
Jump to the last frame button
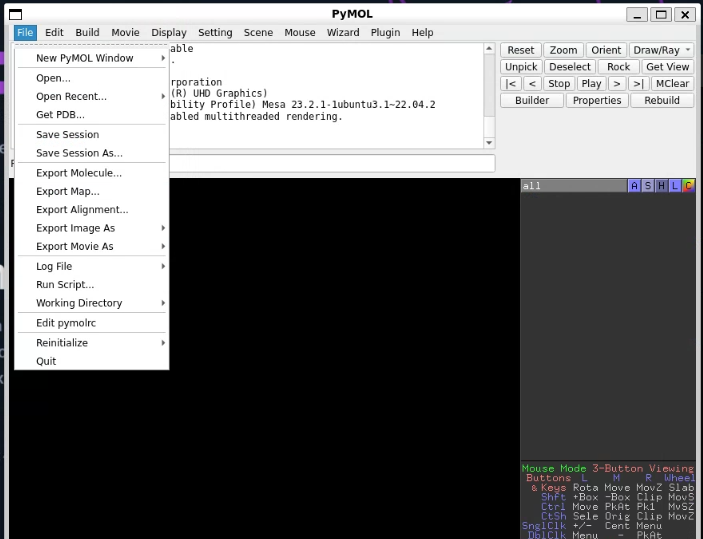point(637,84)
